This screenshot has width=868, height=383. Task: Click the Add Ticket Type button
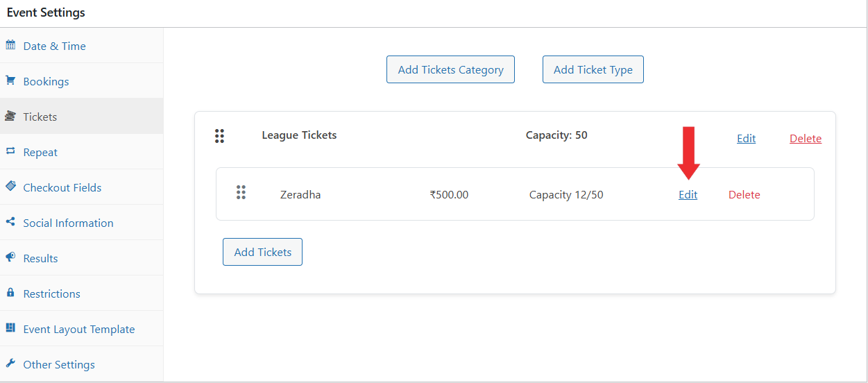click(593, 69)
